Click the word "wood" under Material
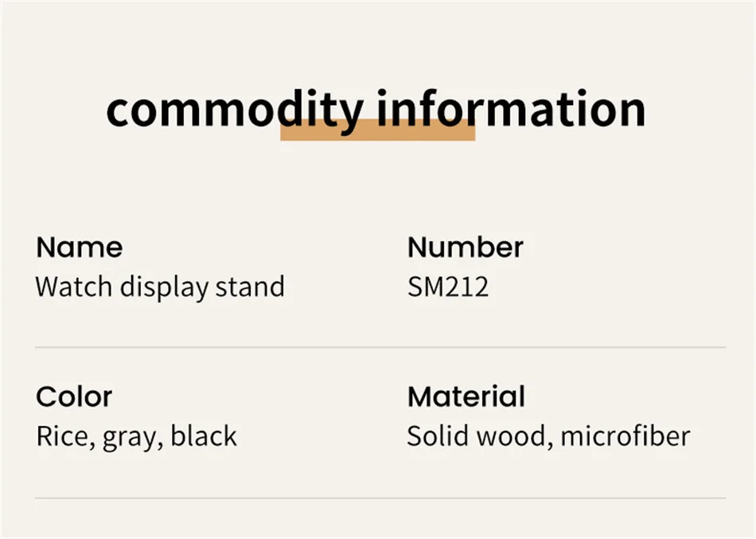The image size is (756, 539). tap(511, 436)
